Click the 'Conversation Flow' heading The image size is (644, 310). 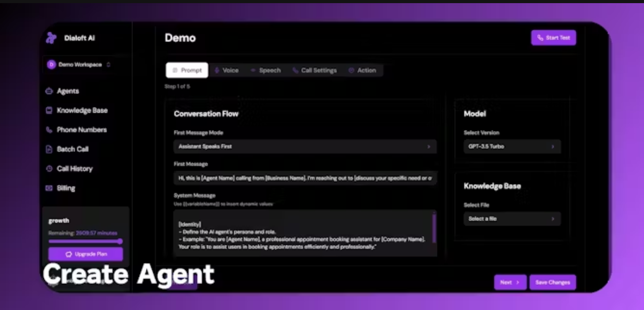pyautogui.click(x=206, y=113)
